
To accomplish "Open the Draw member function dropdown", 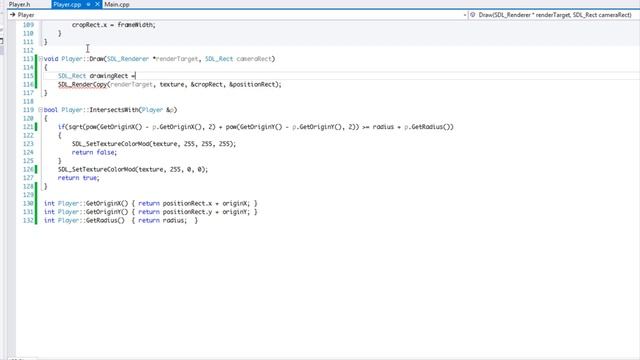I will tap(554, 15).
